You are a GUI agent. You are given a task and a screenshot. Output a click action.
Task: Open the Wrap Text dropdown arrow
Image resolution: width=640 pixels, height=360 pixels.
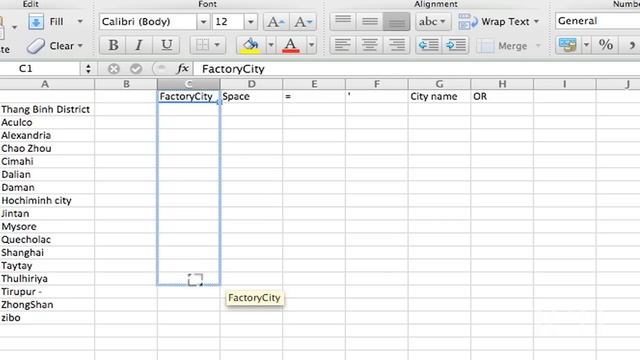[x=536, y=22]
